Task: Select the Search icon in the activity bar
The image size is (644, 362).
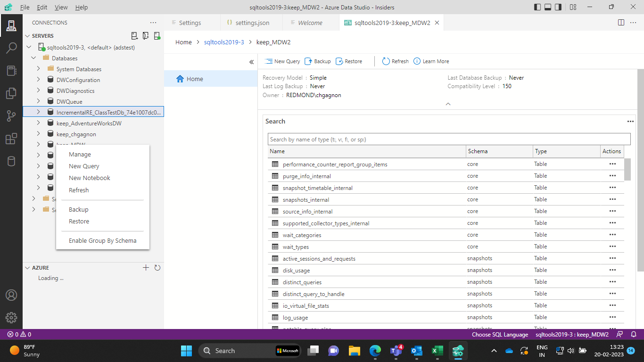Action: (11, 47)
